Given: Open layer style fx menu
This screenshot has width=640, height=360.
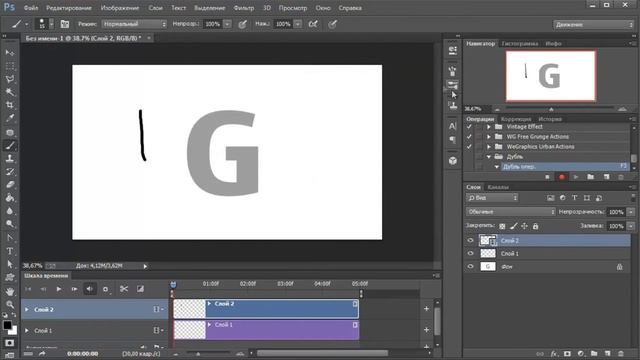Looking at the screenshot, I should (x=554, y=353).
